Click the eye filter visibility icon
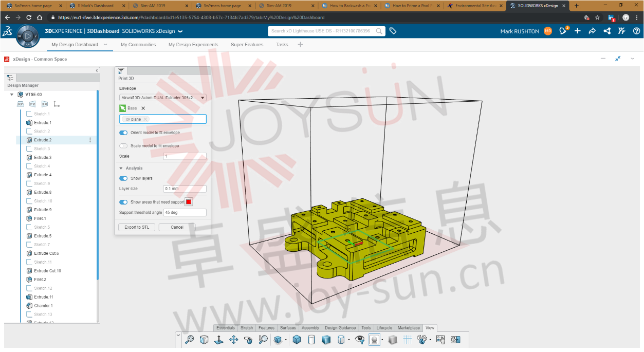The width and height of the screenshot is (644, 352). click(x=359, y=340)
